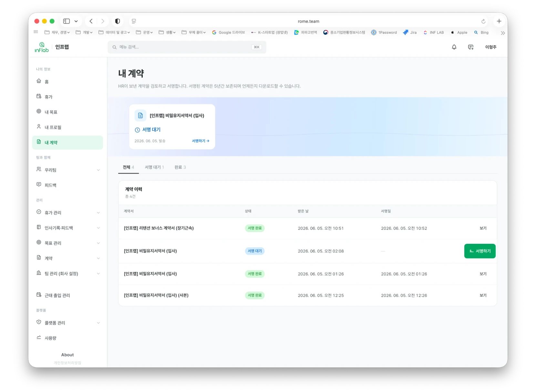The image size is (536, 392).
Task: Click the chat icon for 피드백
Action: click(x=39, y=184)
